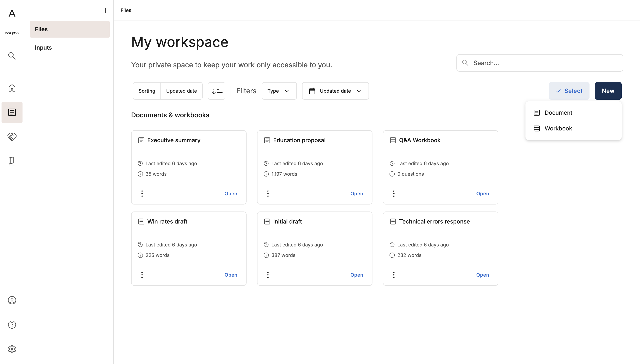Click the Q&A Workbook card title
Screen dimensions: 640x364
point(420,140)
